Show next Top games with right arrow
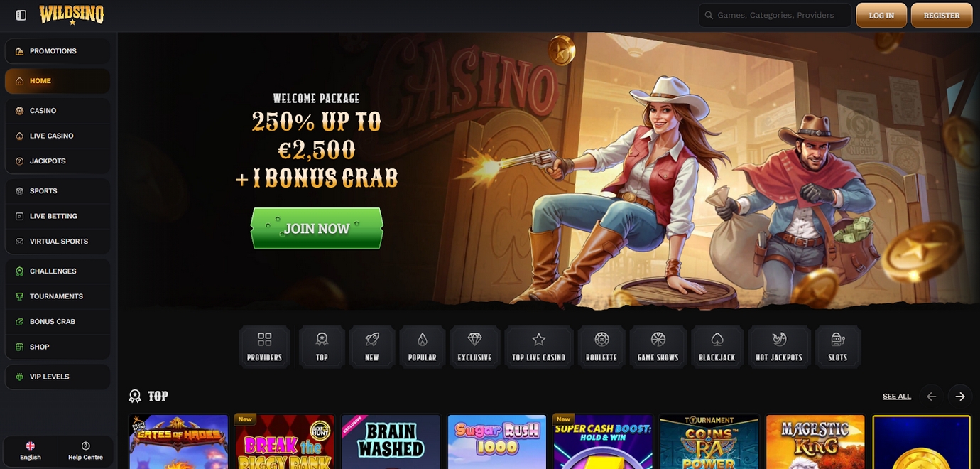This screenshot has width=980, height=469. tap(960, 397)
